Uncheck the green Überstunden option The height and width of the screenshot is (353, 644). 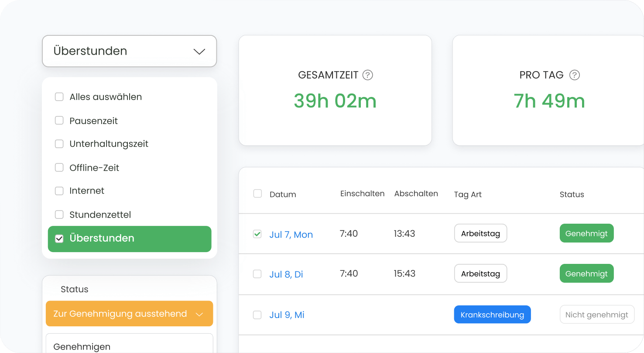[x=59, y=239]
